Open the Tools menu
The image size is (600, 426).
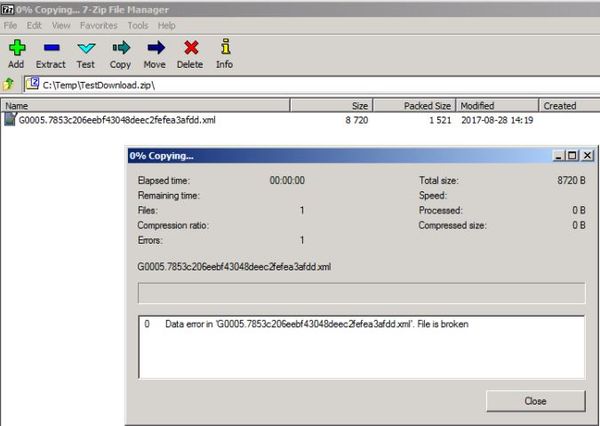click(x=138, y=24)
